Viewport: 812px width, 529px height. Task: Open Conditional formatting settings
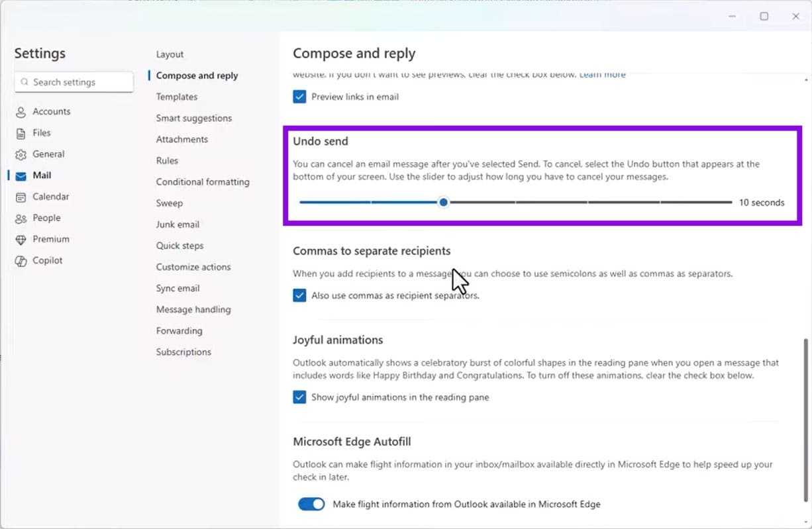coord(203,181)
